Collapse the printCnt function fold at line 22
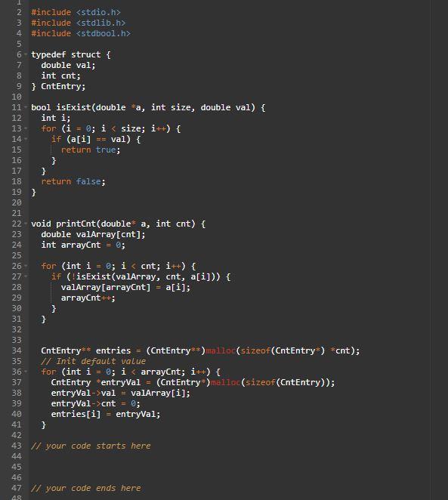Viewport: 448px width, 500px height. click(26, 224)
